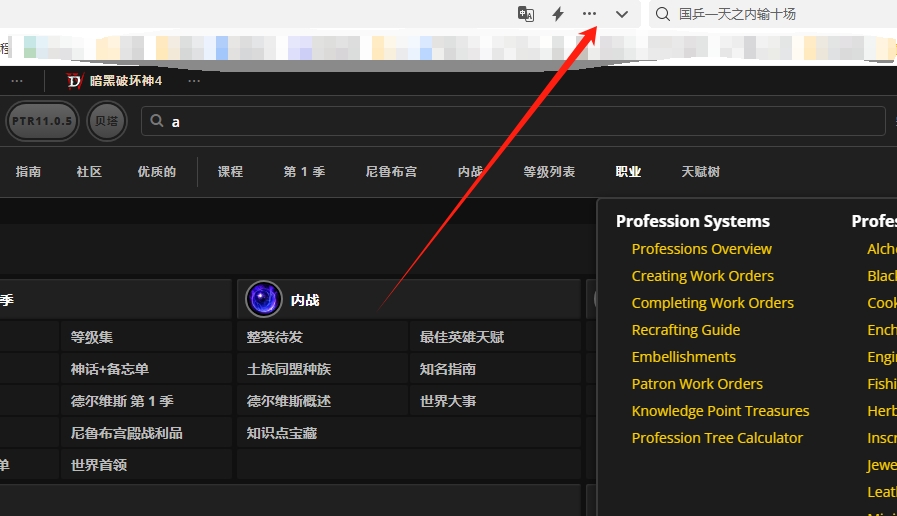The image size is (897, 516).
Task: Open the 课程 navigation menu
Action: [x=231, y=172]
